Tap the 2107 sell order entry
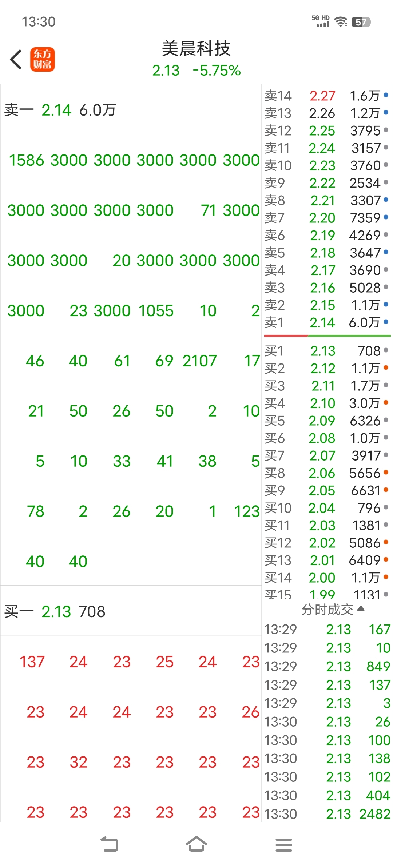The width and height of the screenshot is (393, 868). tap(199, 361)
